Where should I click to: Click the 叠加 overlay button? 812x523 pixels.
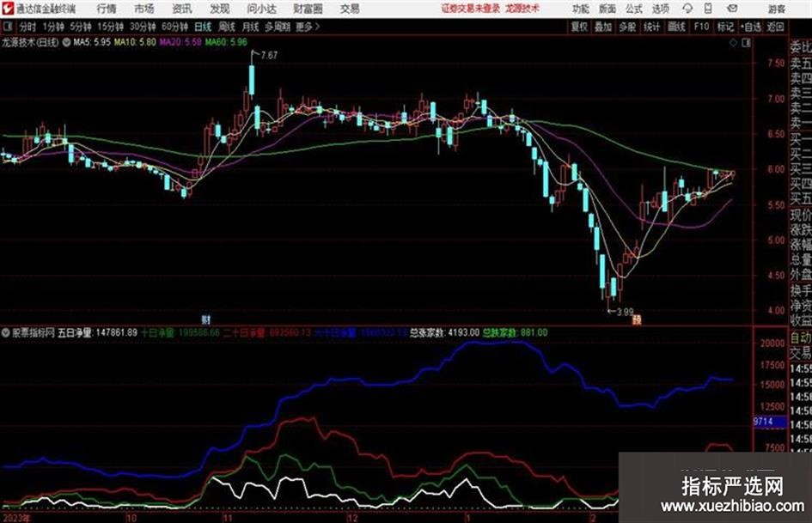[x=603, y=27]
